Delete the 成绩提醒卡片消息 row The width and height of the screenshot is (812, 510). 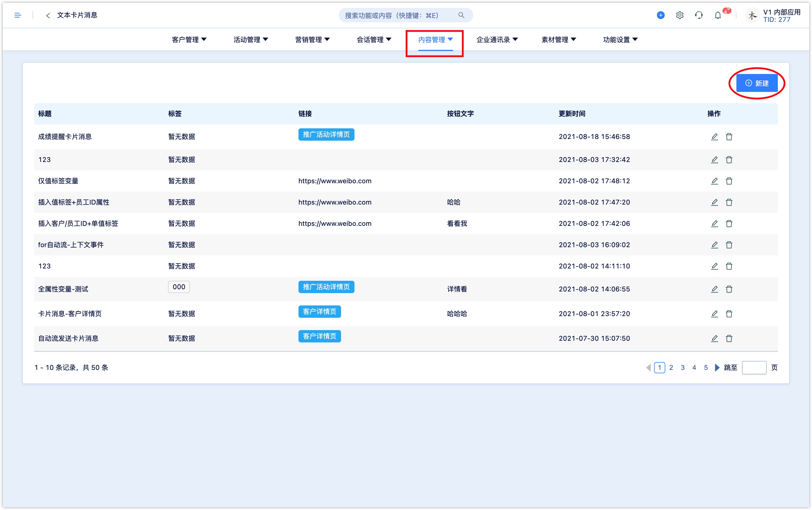(x=729, y=137)
